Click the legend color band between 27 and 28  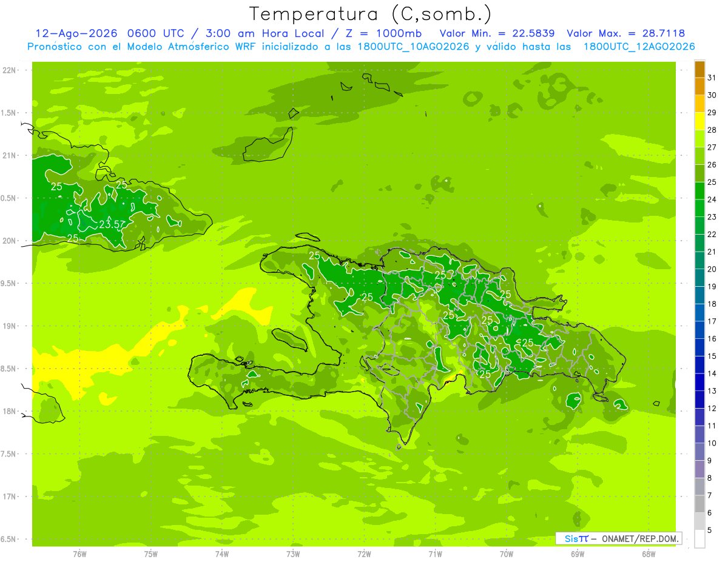699,139
